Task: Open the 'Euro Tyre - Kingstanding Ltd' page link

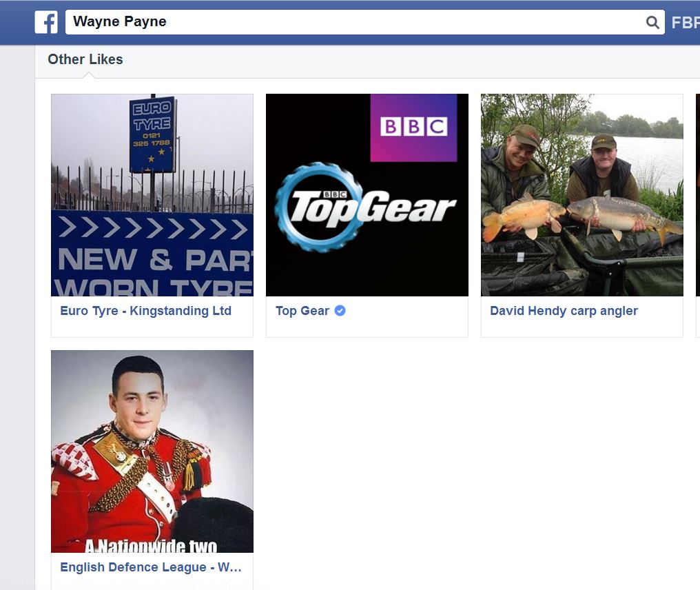Action: click(x=145, y=311)
